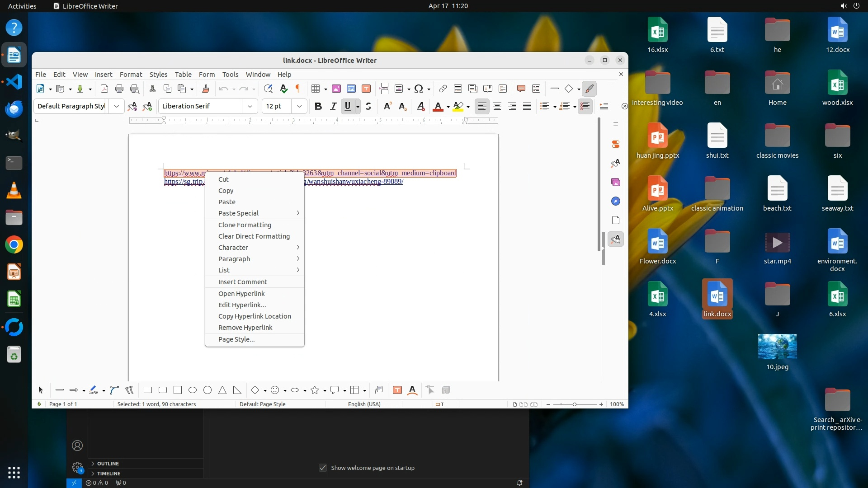Click Edit Hyperlink... menu entry
The height and width of the screenshot is (488, 868).
pyautogui.click(x=242, y=305)
